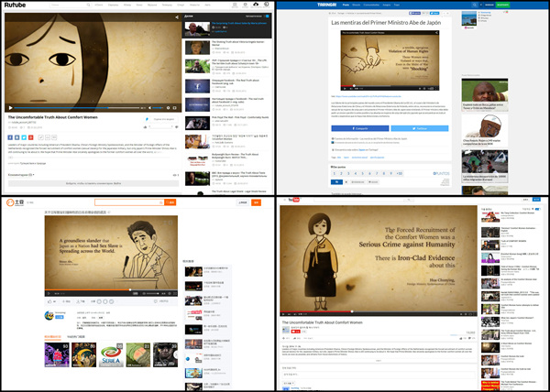
Task: Seek on the Tudou orange progress bar
Action: 111,289
